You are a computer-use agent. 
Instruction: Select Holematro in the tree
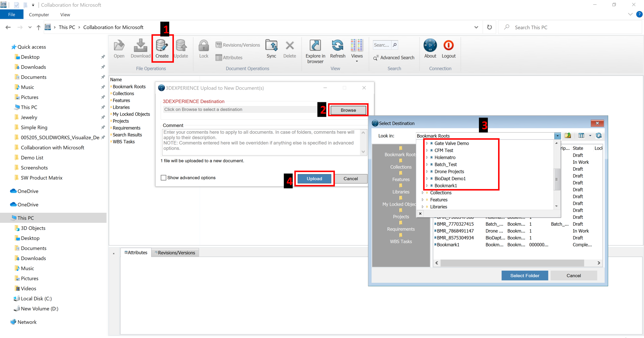tap(445, 157)
